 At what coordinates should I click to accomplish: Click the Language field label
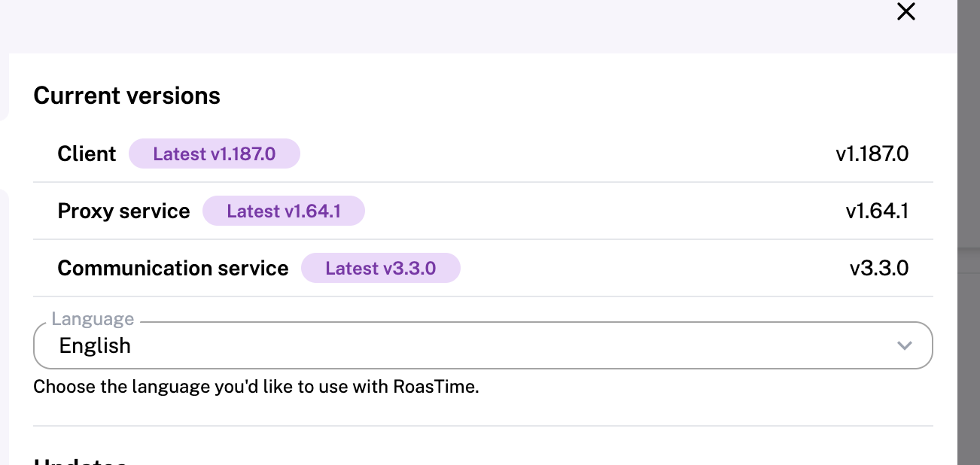(93, 319)
